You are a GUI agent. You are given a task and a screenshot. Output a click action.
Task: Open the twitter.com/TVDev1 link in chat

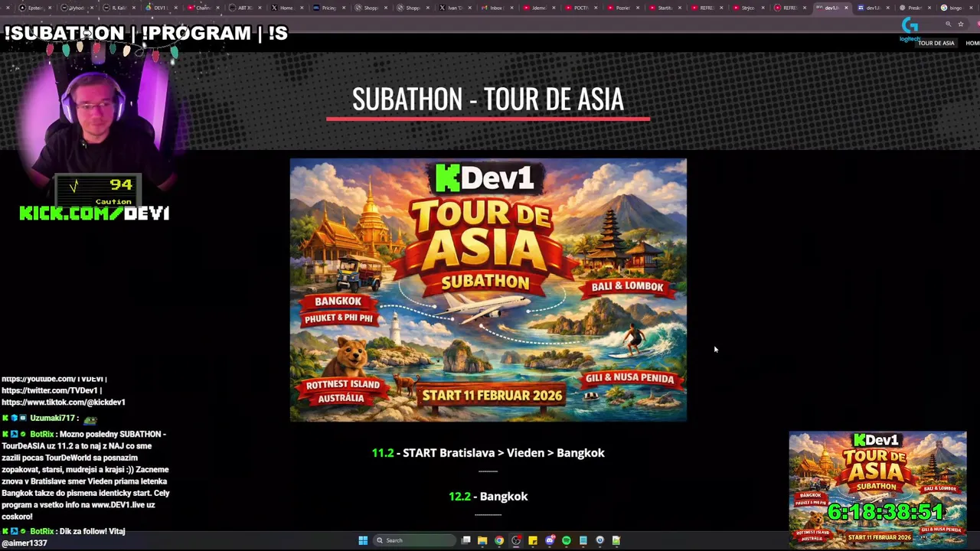pyautogui.click(x=51, y=390)
